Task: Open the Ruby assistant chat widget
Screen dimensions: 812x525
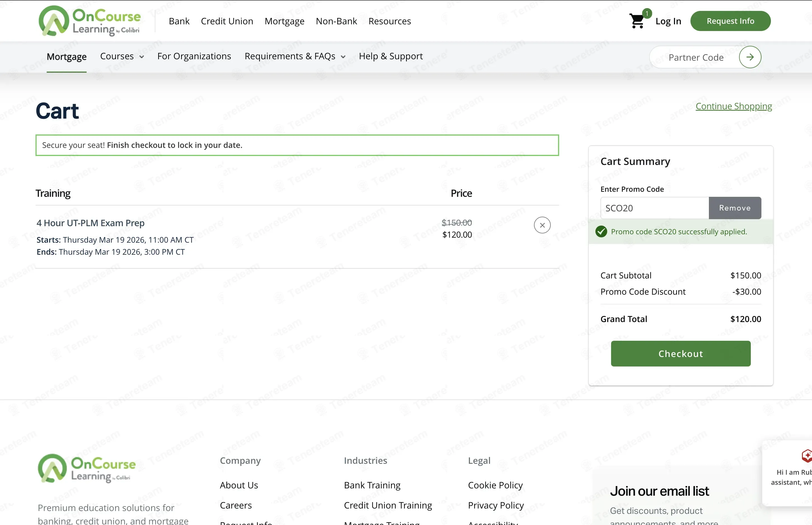Action: [787, 473]
